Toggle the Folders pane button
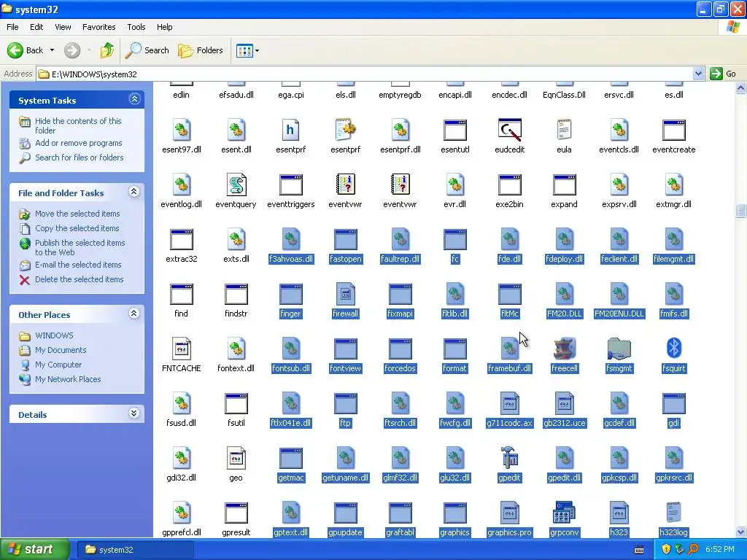This screenshot has width=747, height=560. [200, 50]
